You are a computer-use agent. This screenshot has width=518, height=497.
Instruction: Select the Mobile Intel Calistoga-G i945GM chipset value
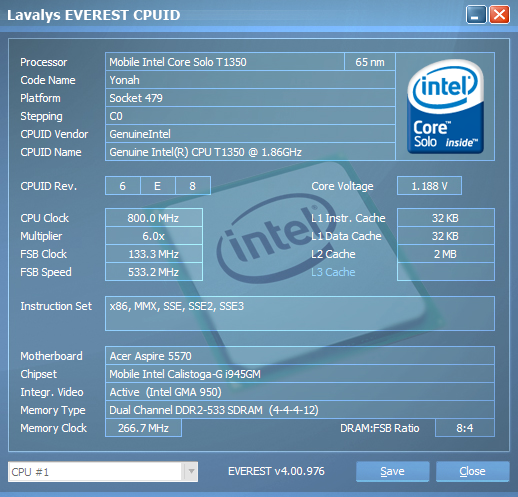185,374
